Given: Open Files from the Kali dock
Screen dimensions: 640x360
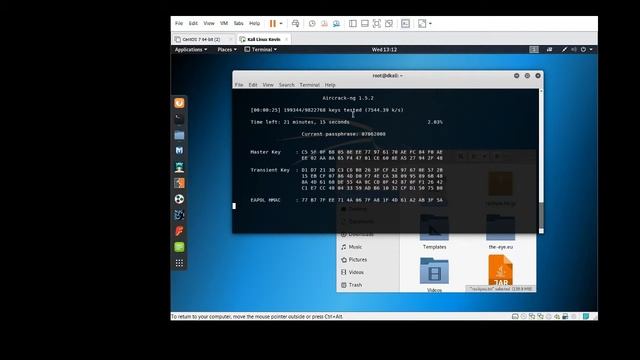Looking at the screenshot, I should [179, 135].
